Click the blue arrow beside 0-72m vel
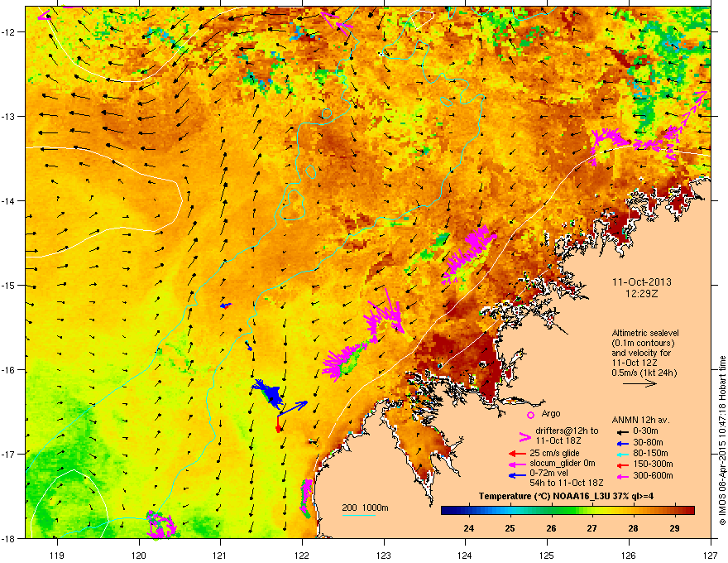Screen dimensions: 728x563 click(x=518, y=475)
